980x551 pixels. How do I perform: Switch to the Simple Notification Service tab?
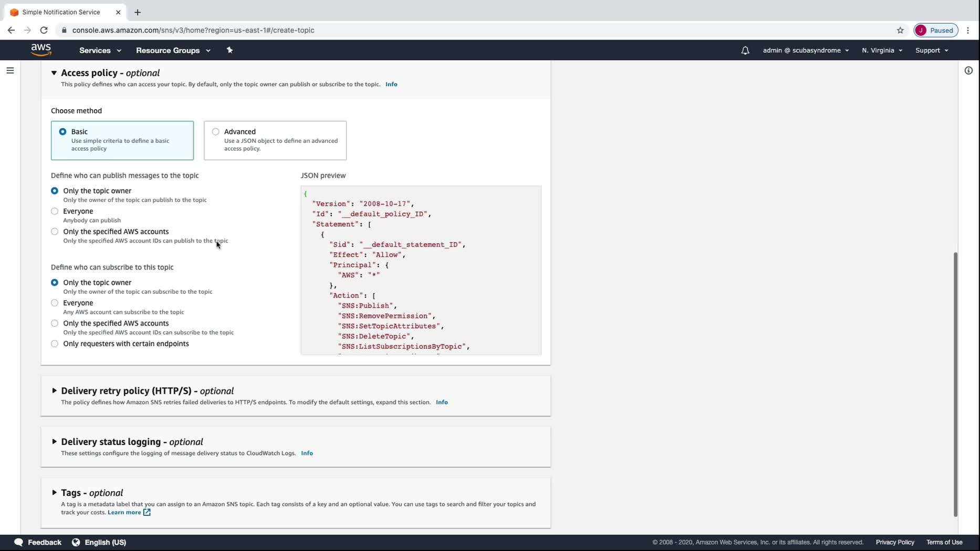pos(65,12)
